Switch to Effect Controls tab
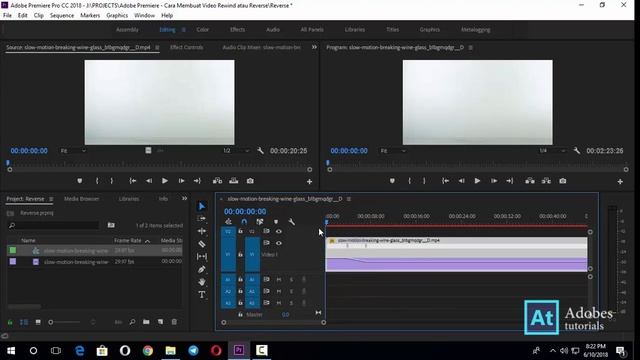The height and width of the screenshot is (360, 640). pos(186,47)
